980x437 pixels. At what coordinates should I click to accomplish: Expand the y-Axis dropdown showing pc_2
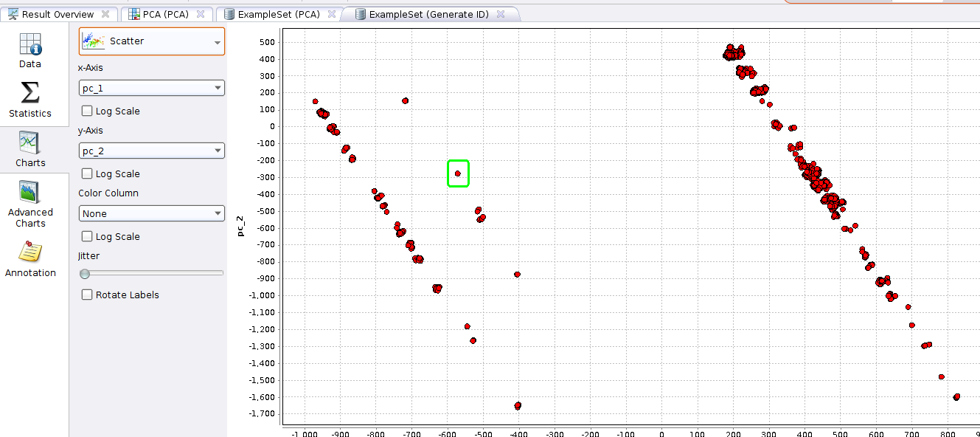coord(151,150)
